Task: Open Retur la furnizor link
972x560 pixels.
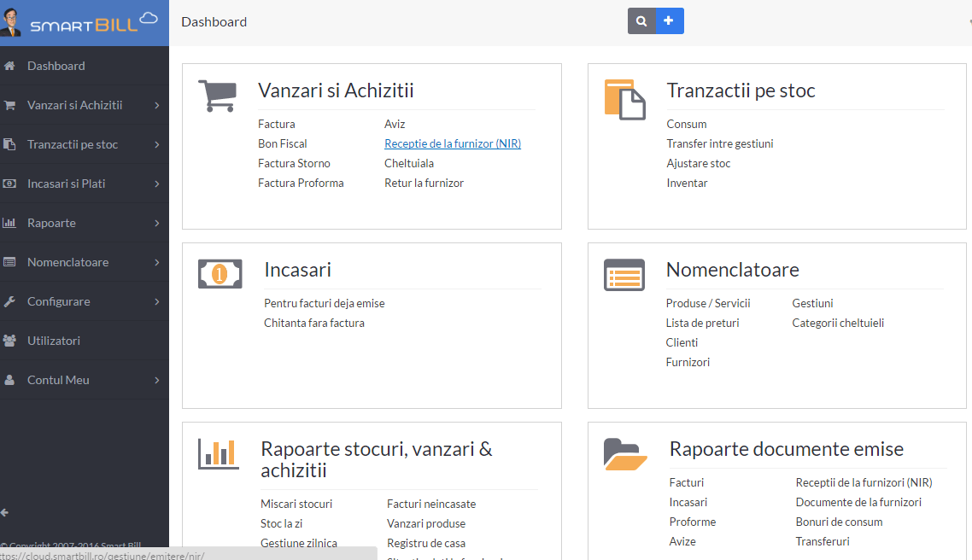Action: point(424,184)
